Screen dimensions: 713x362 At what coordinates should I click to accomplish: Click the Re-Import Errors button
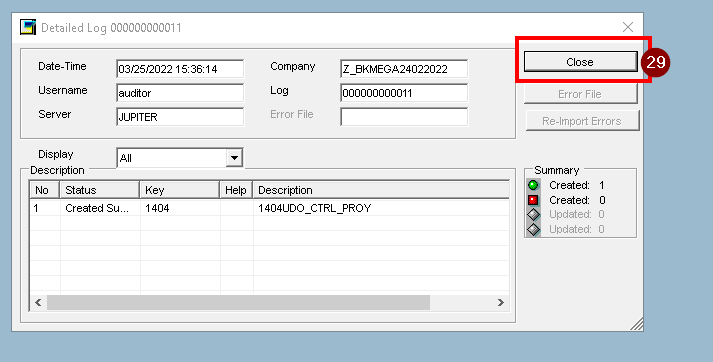(x=582, y=121)
